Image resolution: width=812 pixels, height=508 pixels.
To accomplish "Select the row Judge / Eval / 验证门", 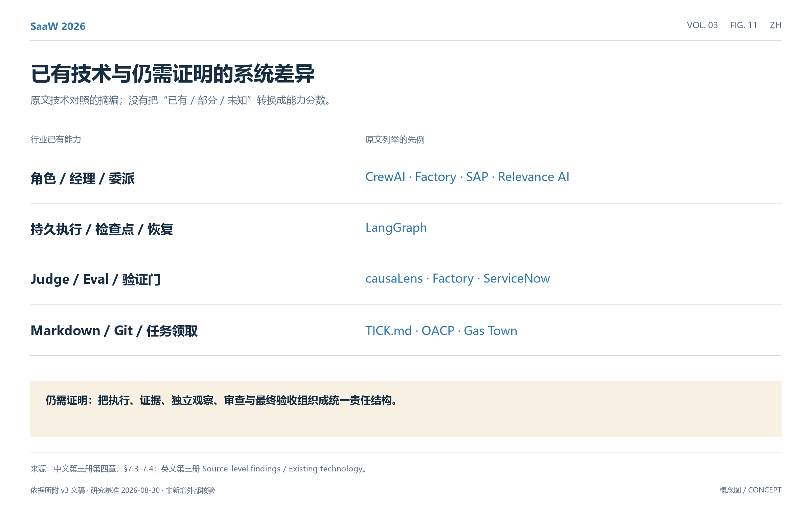I will coord(406,279).
